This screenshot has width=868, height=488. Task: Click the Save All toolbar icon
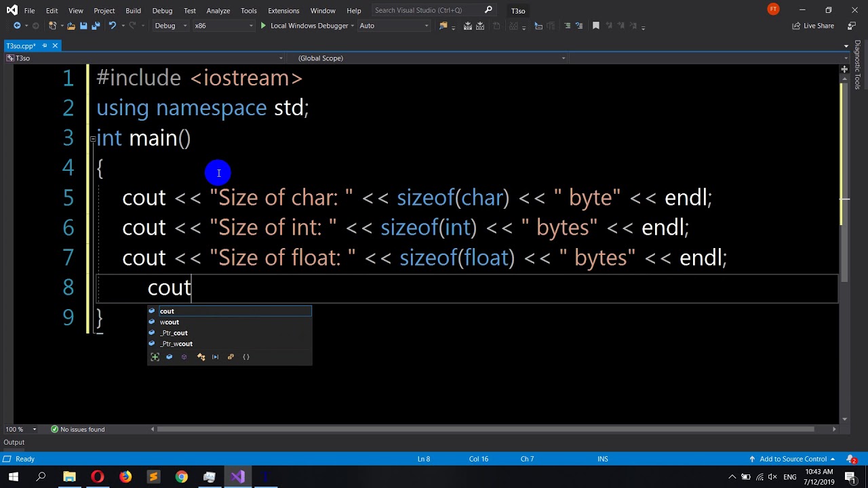(96, 26)
